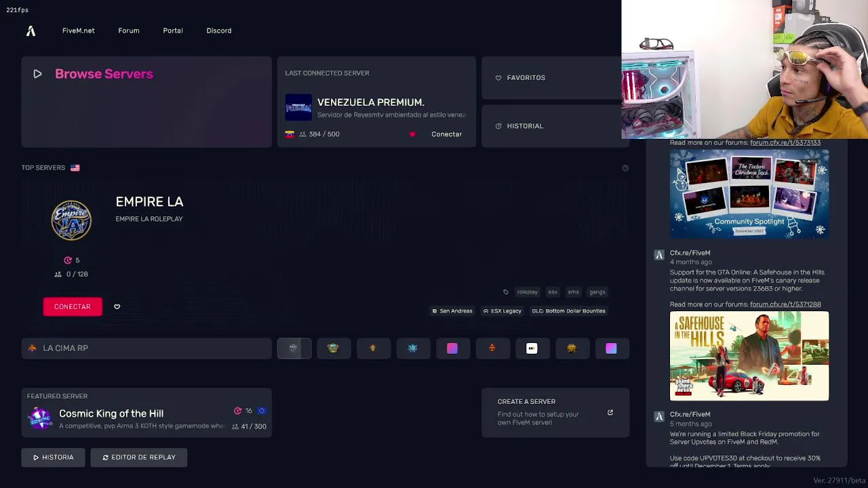
Task: Select the blue snowflake server tile
Action: 412,348
